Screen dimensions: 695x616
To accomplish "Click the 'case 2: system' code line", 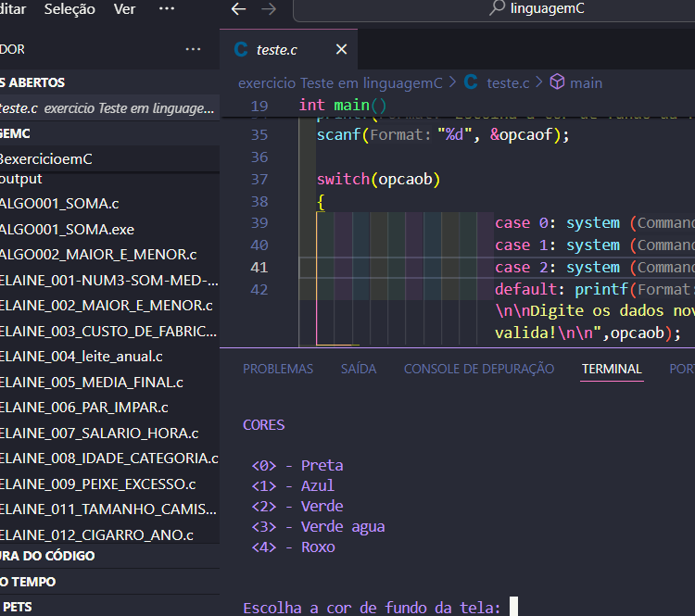I will (x=595, y=267).
